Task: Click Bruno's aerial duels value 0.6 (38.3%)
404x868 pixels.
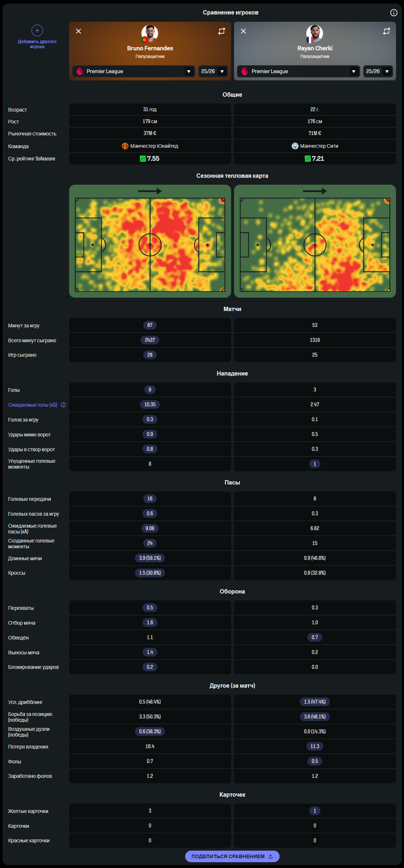Action: click(150, 731)
